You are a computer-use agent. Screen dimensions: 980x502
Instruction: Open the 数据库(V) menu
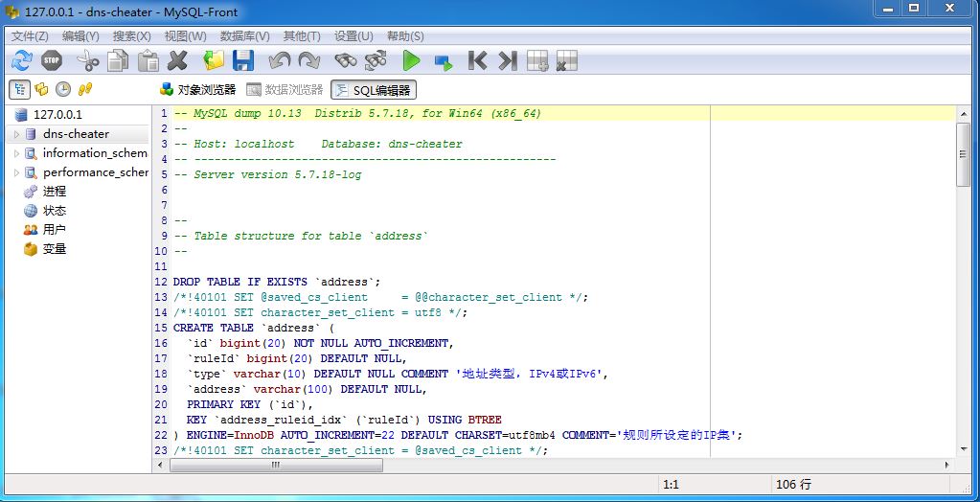point(245,36)
